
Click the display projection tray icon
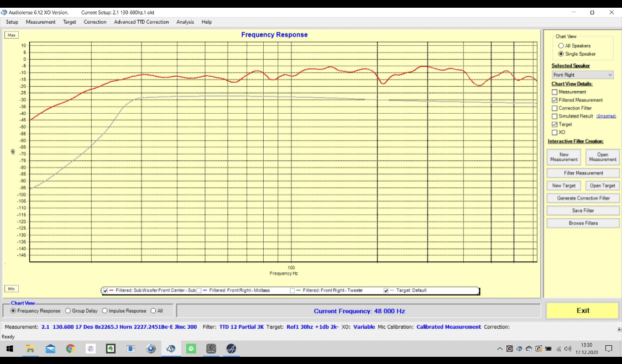click(539, 349)
